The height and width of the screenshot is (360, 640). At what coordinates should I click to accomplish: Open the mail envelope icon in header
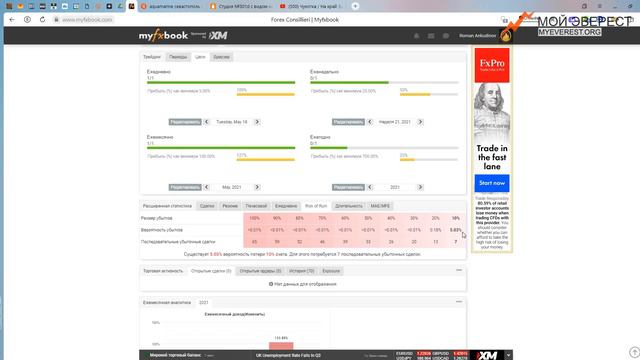(x=431, y=36)
